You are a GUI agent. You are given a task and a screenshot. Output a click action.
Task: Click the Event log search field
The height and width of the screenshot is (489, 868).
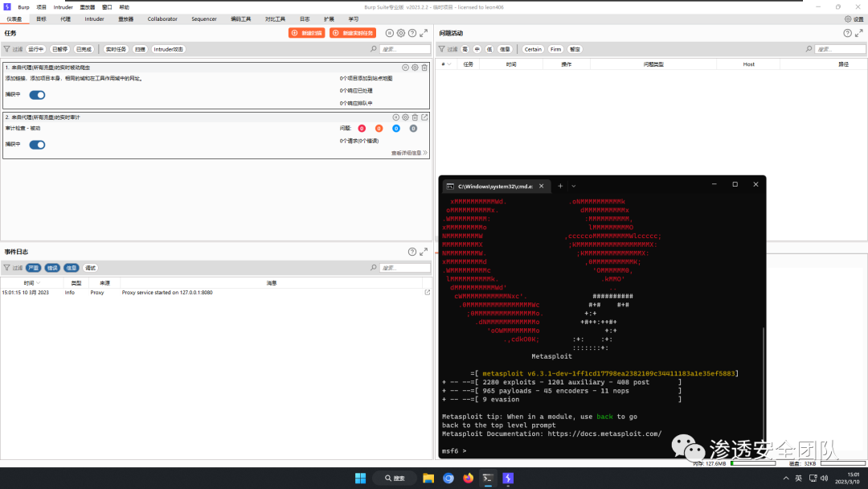point(404,268)
